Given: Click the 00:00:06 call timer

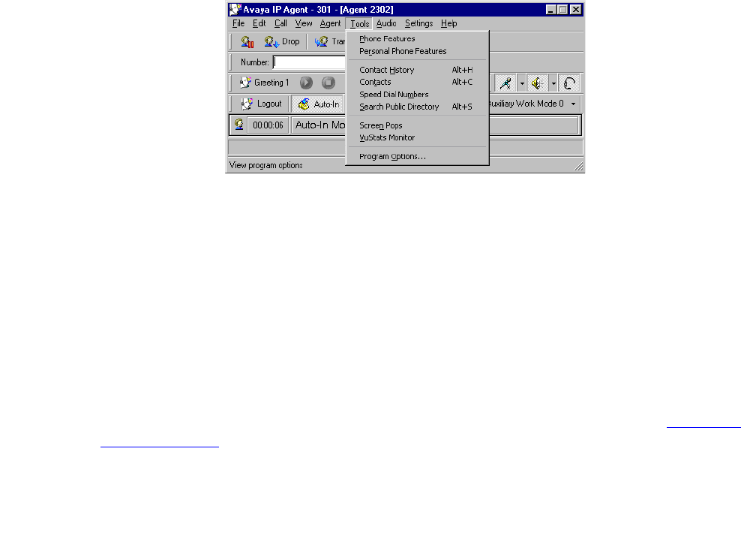Looking at the screenshot, I should (x=268, y=125).
